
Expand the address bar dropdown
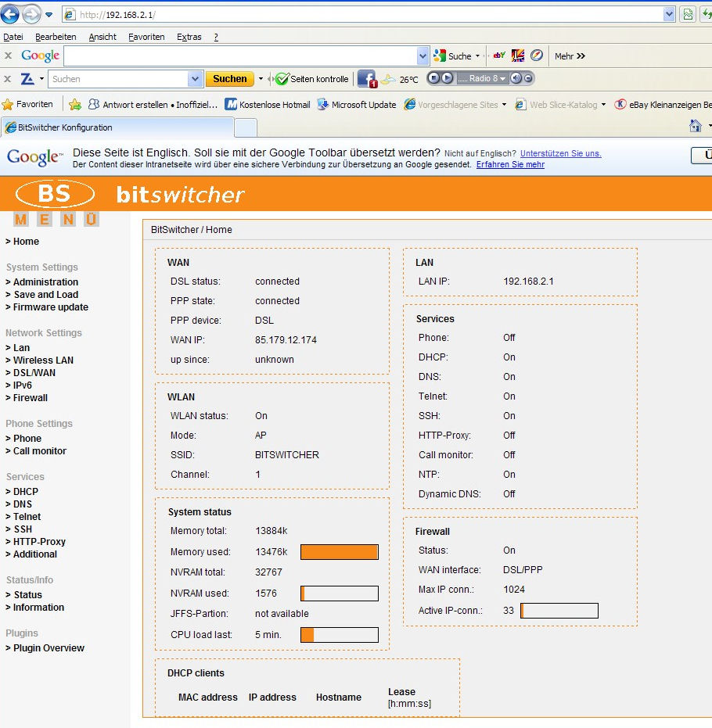[x=669, y=14]
